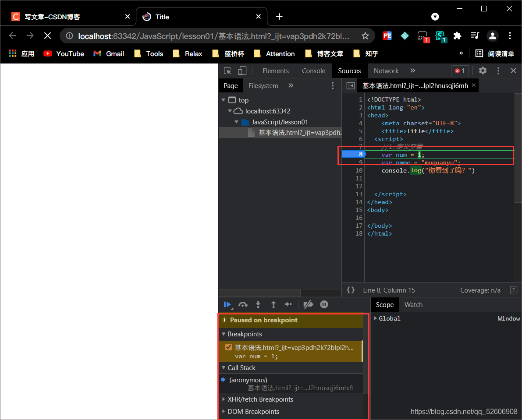Open the Extensions puzzle menu

click(457, 35)
